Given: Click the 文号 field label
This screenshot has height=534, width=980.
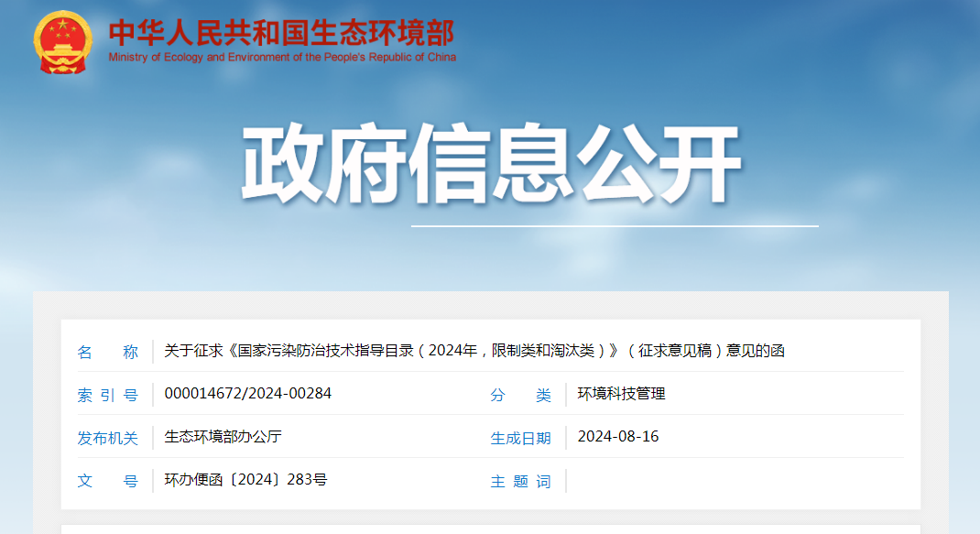Looking at the screenshot, I should click(107, 481).
